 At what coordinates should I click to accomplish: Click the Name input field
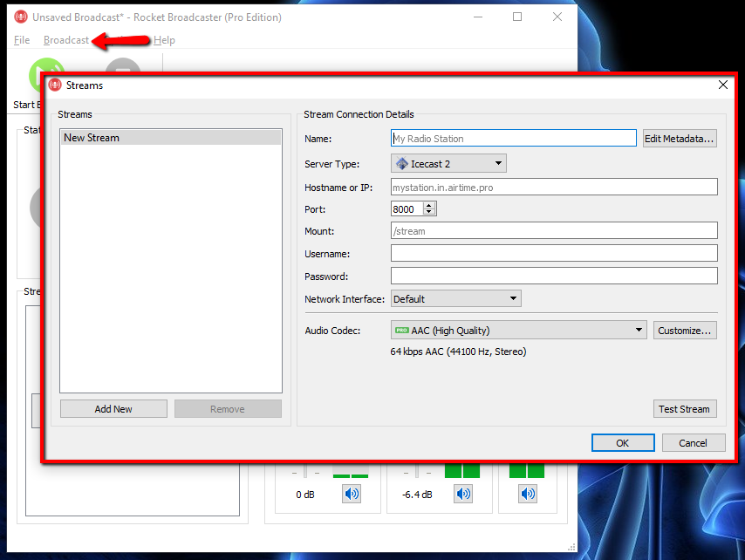(x=514, y=138)
